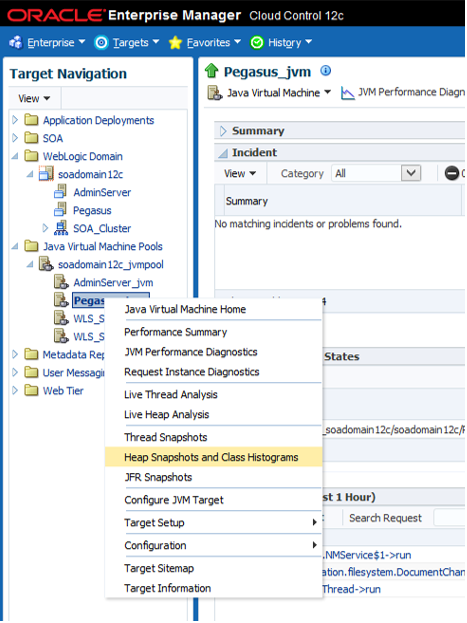The height and width of the screenshot is (623, 467).
Task: Collapse the soadomain12c_jvmpool node
Action: pos(30,264)
